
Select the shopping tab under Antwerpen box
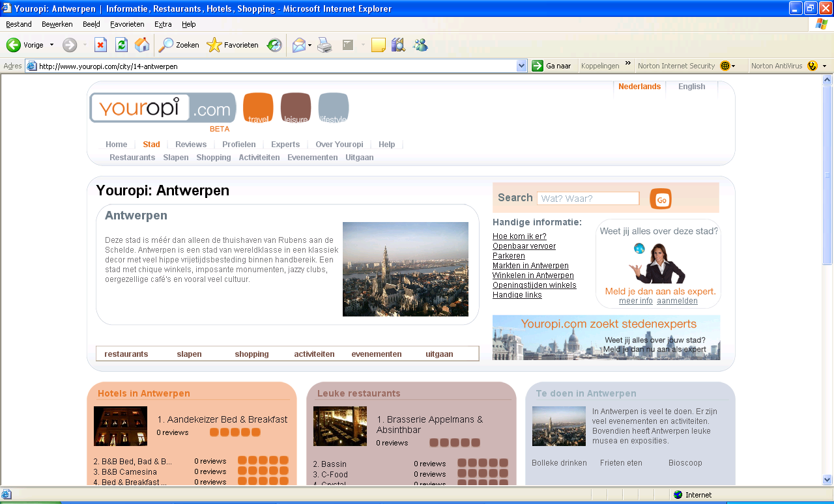pyautogui.click(x=252, y=354)
